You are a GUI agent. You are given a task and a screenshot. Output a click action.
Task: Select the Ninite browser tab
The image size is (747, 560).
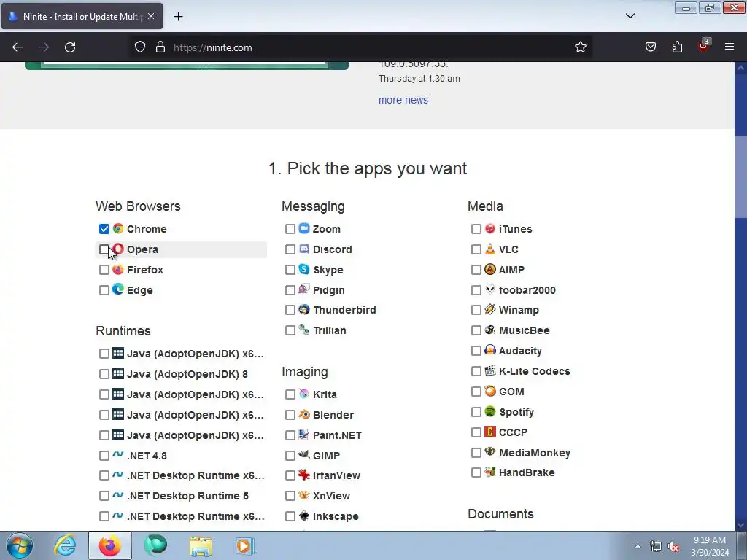pos(82,16)
